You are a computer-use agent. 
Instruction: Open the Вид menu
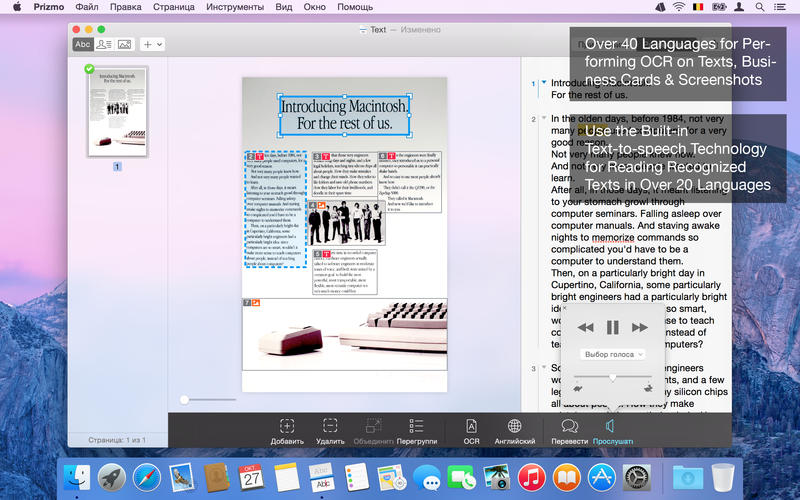284,7
